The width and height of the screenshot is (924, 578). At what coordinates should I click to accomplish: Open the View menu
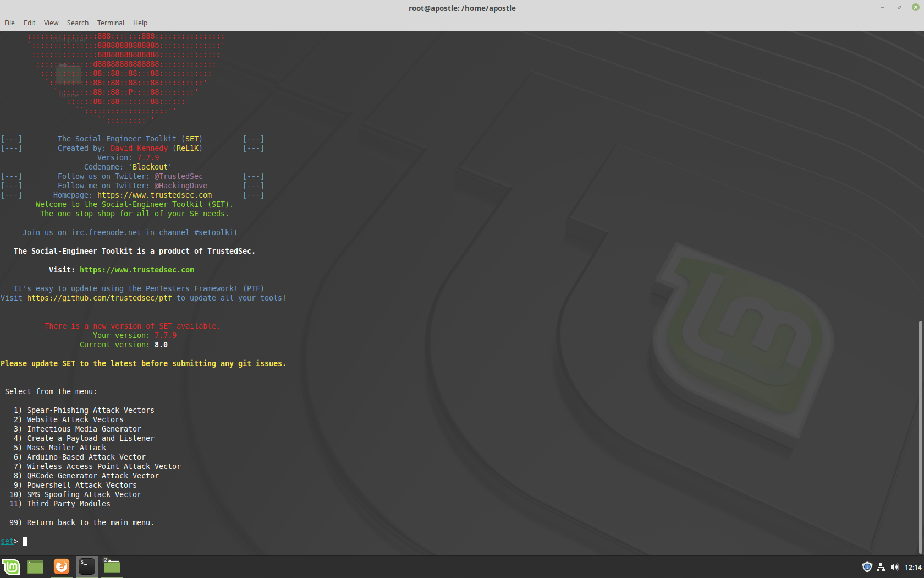[51, 23]
